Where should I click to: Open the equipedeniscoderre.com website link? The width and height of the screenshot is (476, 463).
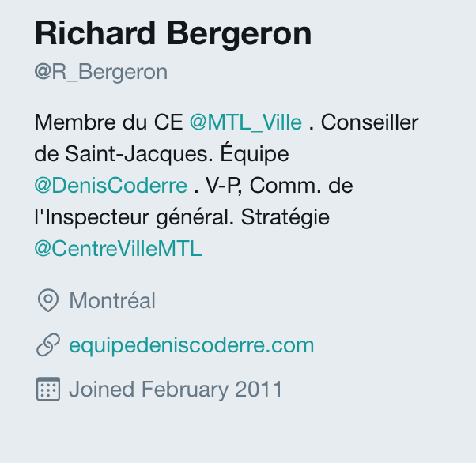[x=191, y=345]
